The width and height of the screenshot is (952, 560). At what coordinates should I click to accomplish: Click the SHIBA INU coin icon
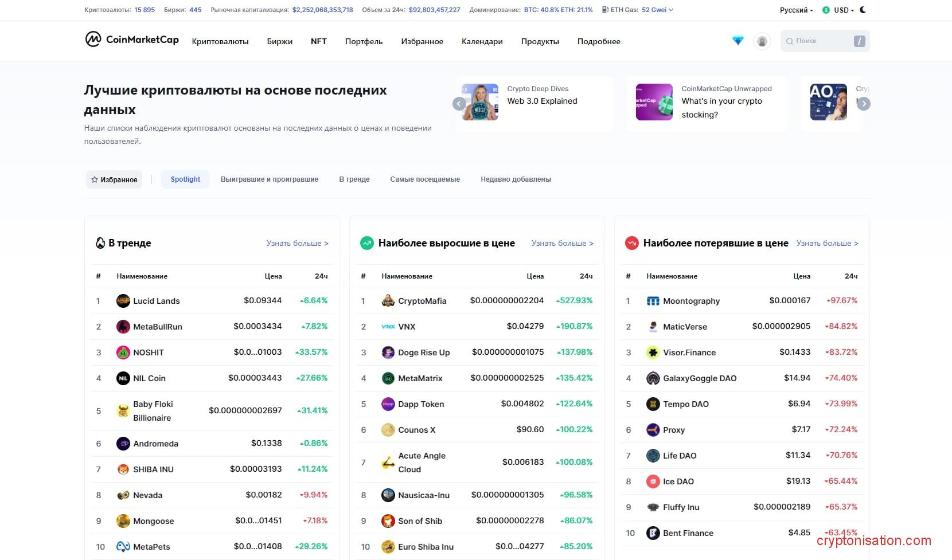click(123, 469)
